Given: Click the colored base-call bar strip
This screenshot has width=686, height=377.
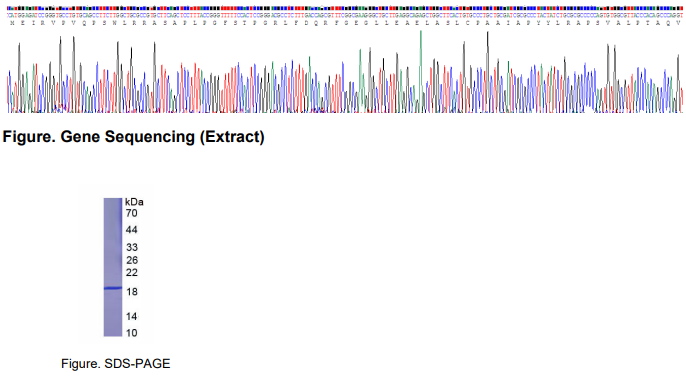Looking at the screenshot, I should click(345, 8).
